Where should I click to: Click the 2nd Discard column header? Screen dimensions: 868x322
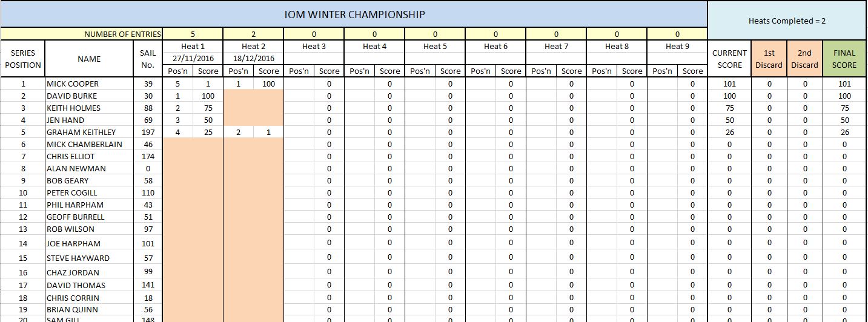tap(804, 59)
